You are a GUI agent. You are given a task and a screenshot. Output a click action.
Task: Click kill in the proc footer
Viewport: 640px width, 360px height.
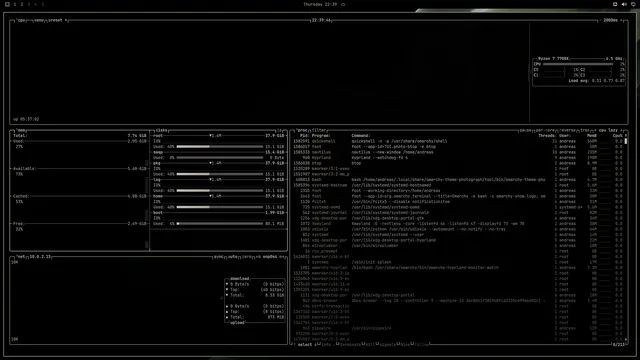[x=370, y=344]
